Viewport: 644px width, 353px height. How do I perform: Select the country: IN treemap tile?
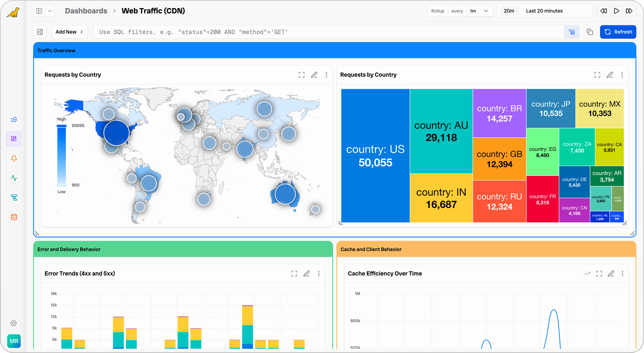(x=441, y=198)
